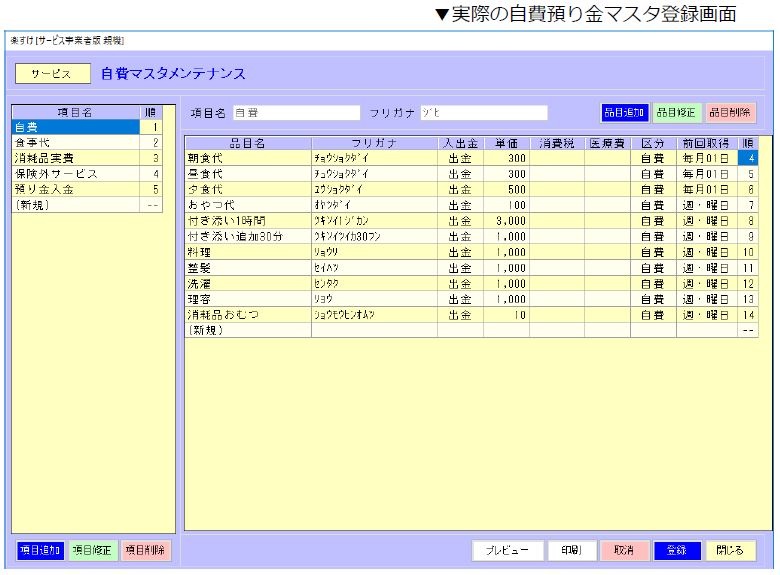780x575 pixels.
Task: Open the プレビュー preview
Action: click(x=507, y=550)
